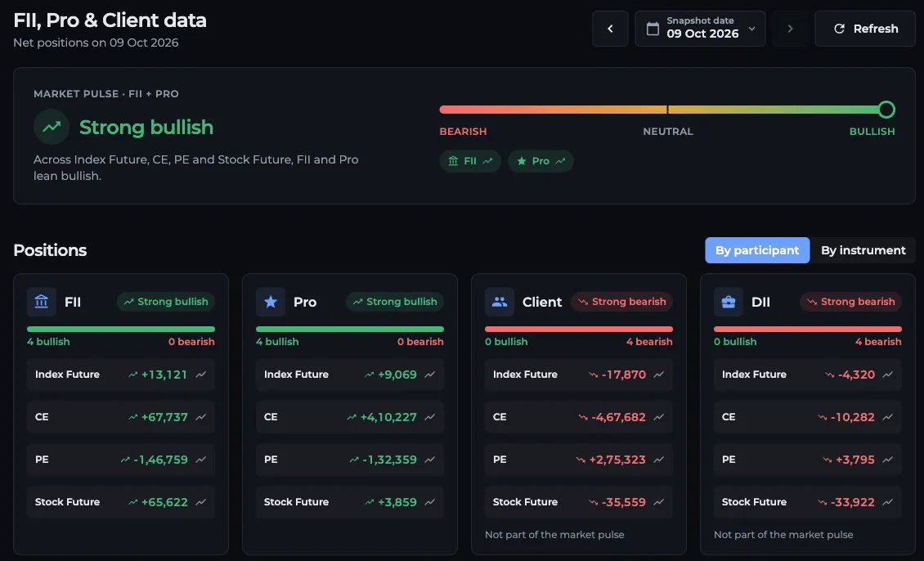Click the FII pulse chip

(x=470, y=161)
